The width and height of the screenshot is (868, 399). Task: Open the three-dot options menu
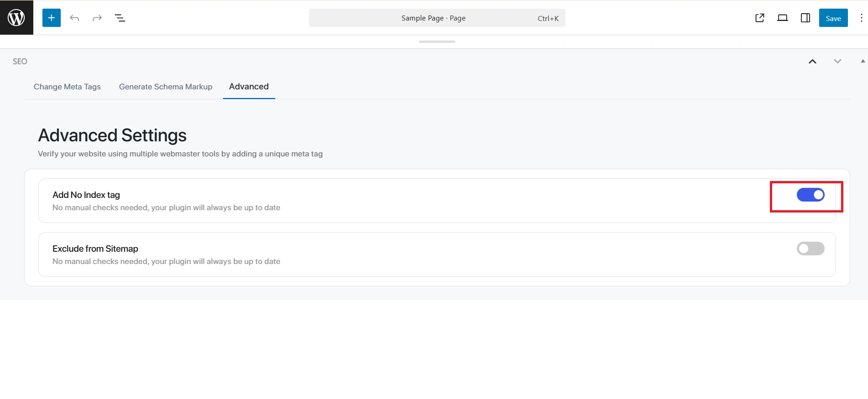click(x=862, y=18)
